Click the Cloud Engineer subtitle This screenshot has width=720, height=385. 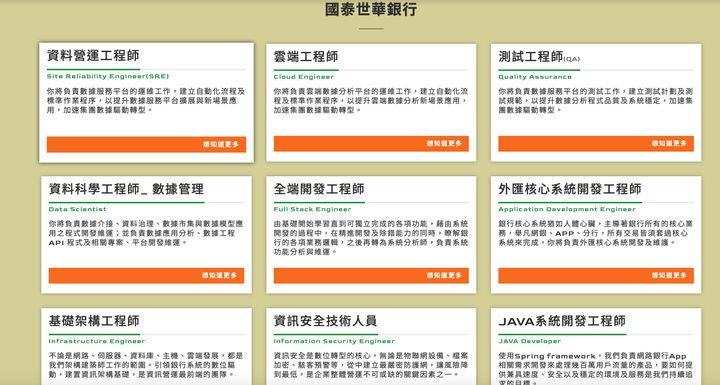click(x=304, y=77)
